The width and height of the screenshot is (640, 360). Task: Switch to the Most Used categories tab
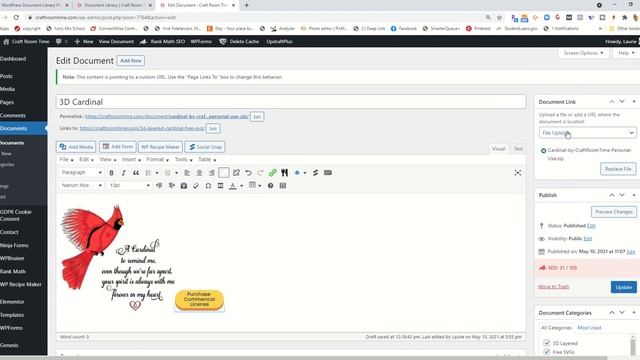point(589,328)
